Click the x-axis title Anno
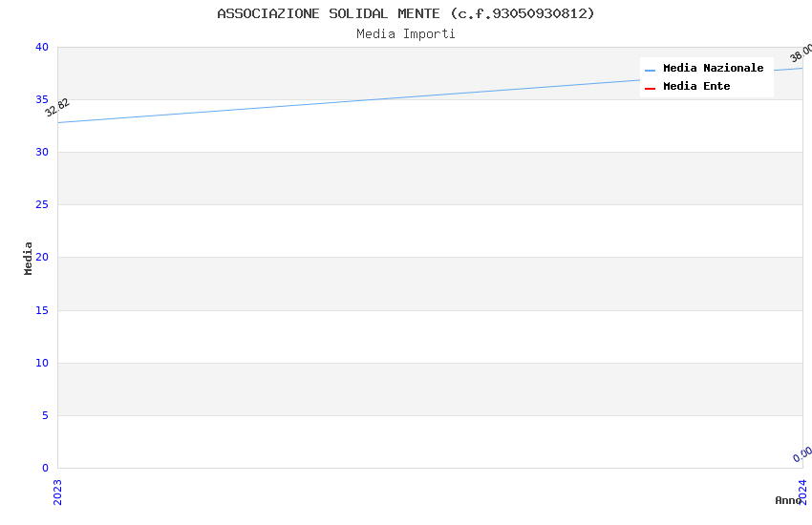812x525 pixels. (788, 500)
